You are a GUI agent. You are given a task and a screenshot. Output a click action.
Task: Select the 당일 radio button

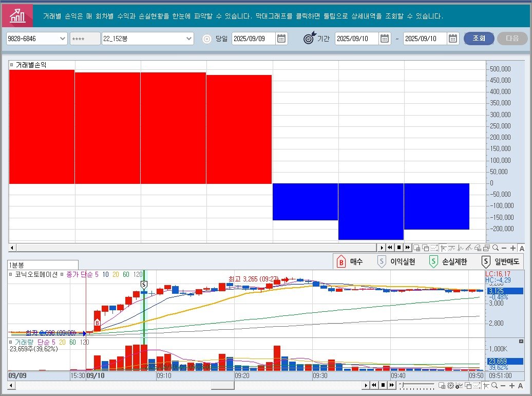(206, 39)
